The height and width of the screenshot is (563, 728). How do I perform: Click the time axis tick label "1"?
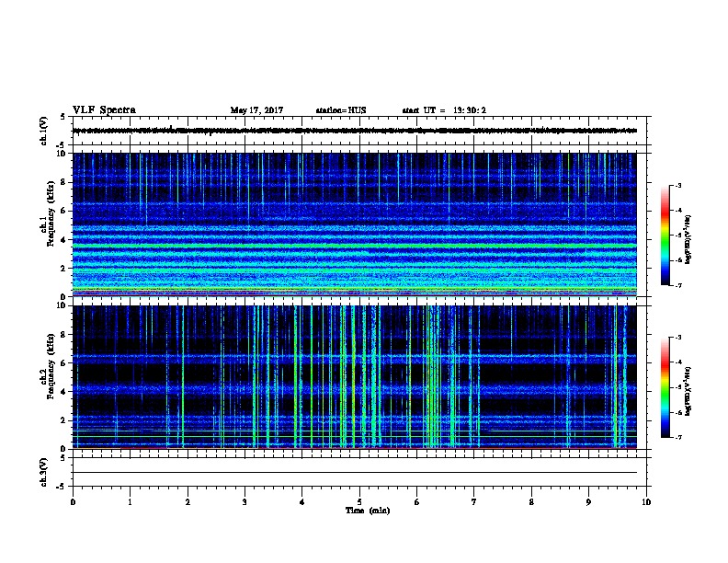coord(130,502)
